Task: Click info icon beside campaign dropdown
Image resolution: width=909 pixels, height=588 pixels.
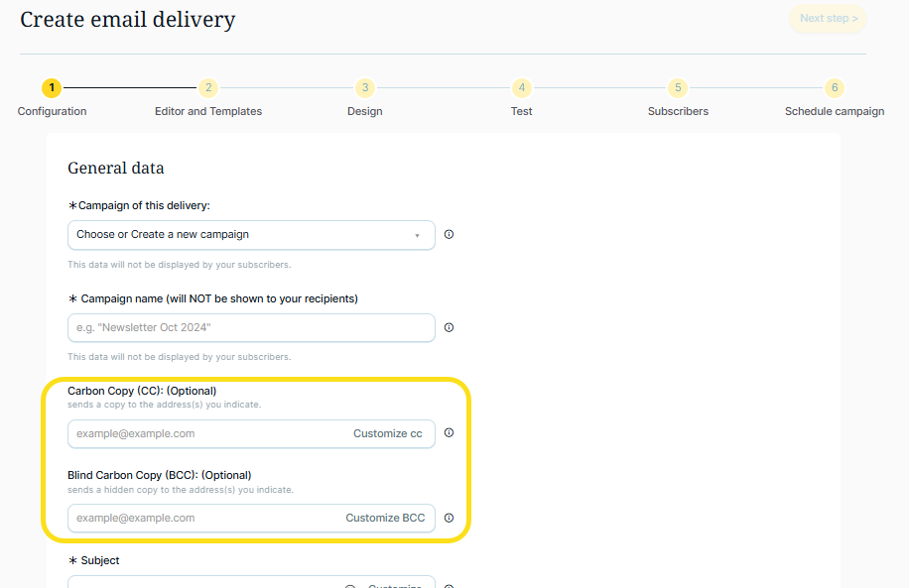Action: tap(449, 235)
